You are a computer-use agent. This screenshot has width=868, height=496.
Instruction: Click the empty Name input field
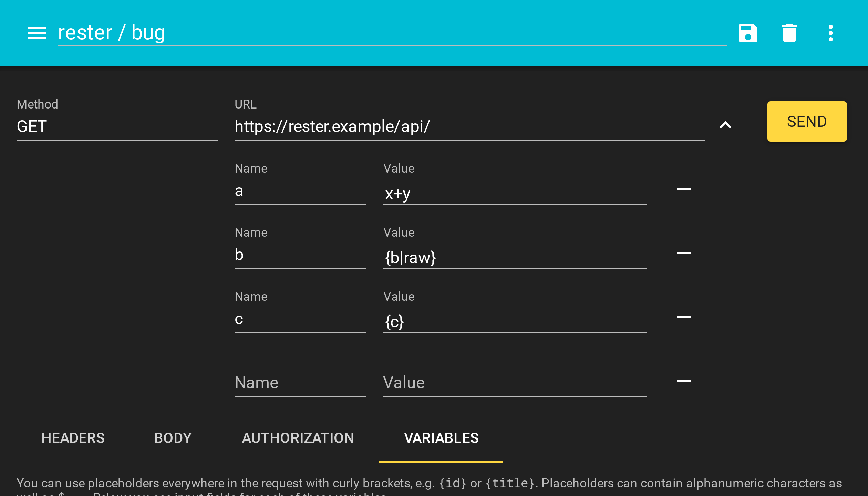(300, 383)
